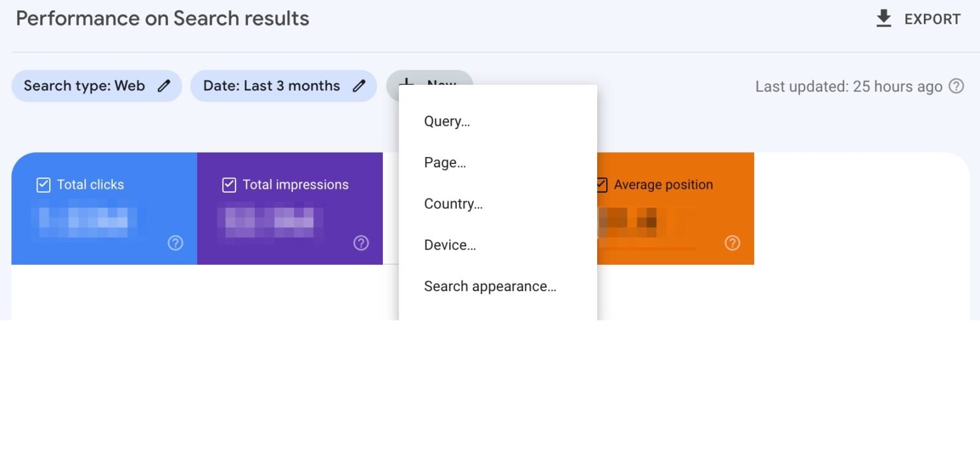This screenshot has width=980, height=455.
Task: Click the pencil icon on Search type filter
Action: click(x=165, y=85)
